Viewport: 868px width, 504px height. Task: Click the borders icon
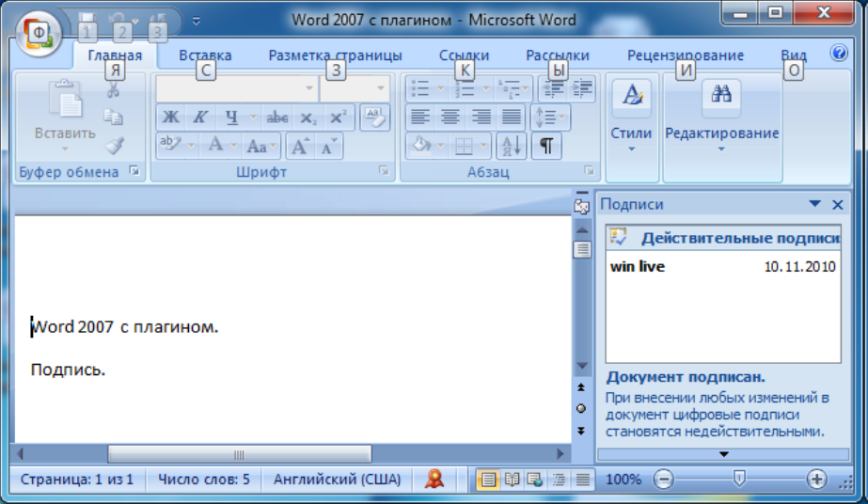[464, 146]
